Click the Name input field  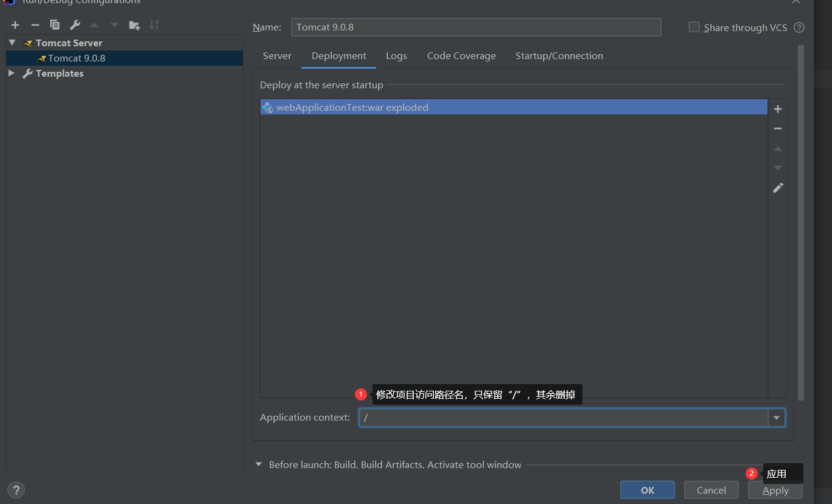[x=476, y=27]
